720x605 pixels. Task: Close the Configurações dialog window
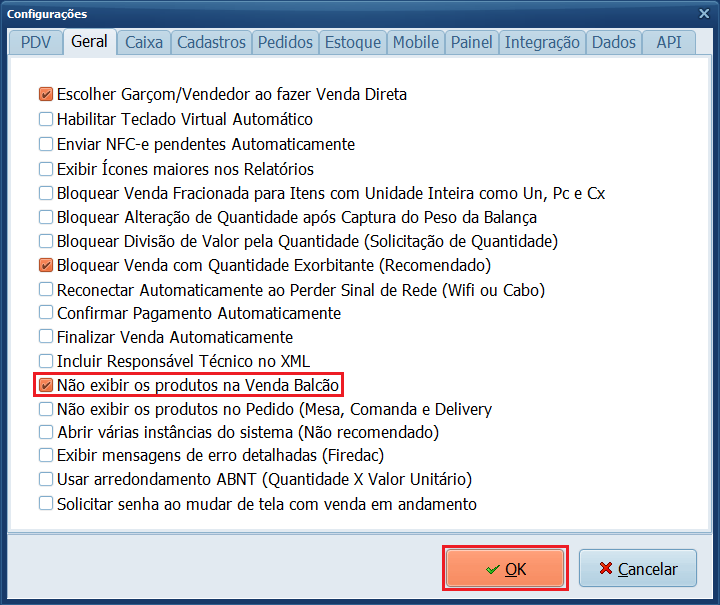702,14
